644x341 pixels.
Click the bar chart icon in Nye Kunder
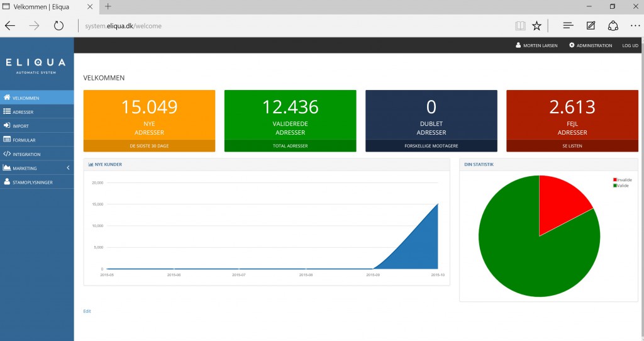pos(91,164)
